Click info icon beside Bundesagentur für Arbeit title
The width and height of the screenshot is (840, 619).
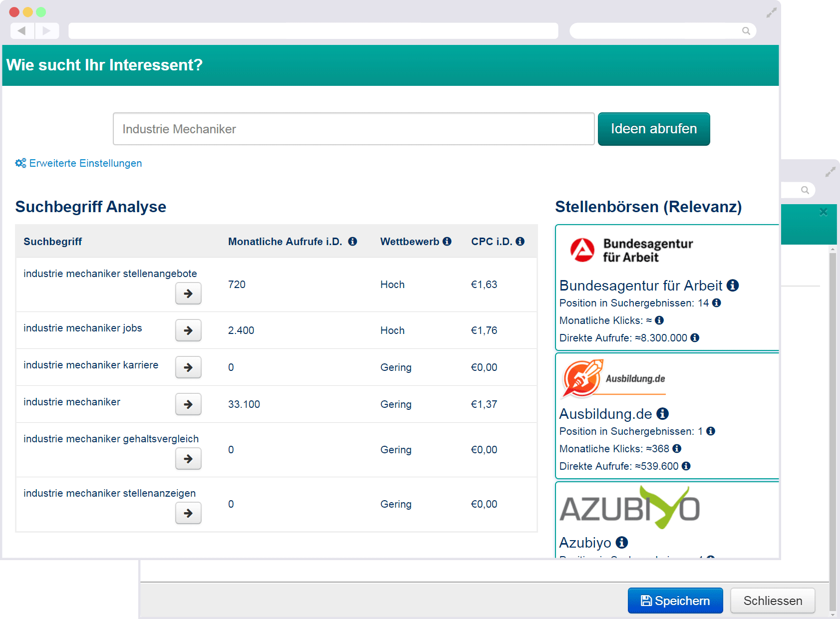733,285
